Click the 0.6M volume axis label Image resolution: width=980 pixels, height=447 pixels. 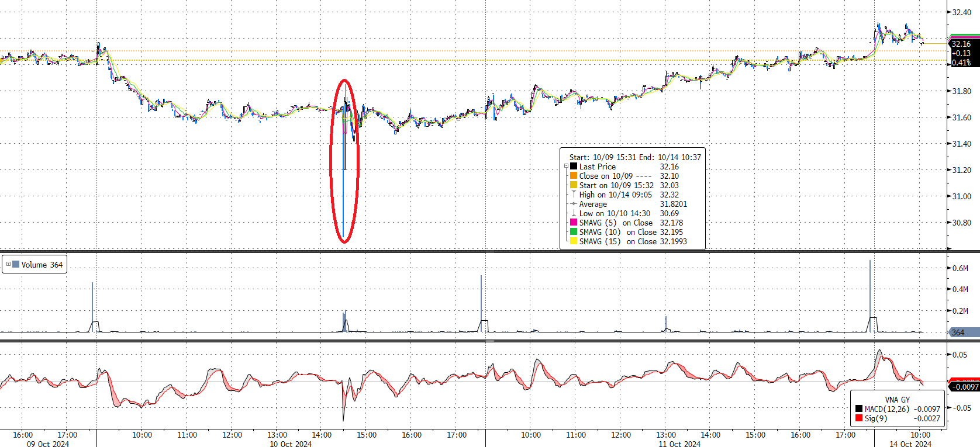960,268
